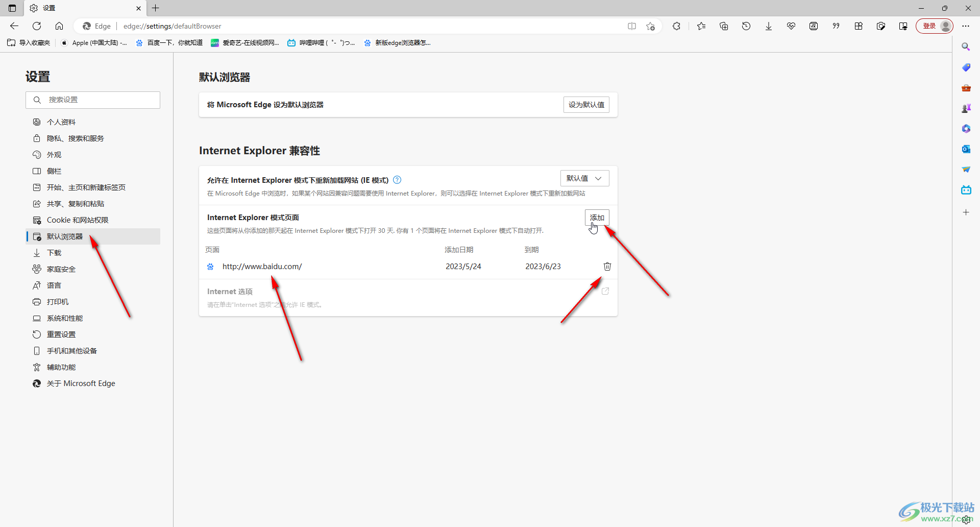Open 开始、主页和新建标签页 settings section
The height and width of the screenshot is (527, 980).
click(93, 187)
